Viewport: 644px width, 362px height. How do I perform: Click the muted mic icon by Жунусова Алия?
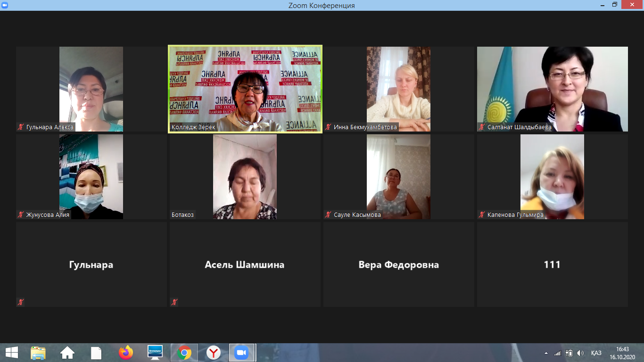21,215
